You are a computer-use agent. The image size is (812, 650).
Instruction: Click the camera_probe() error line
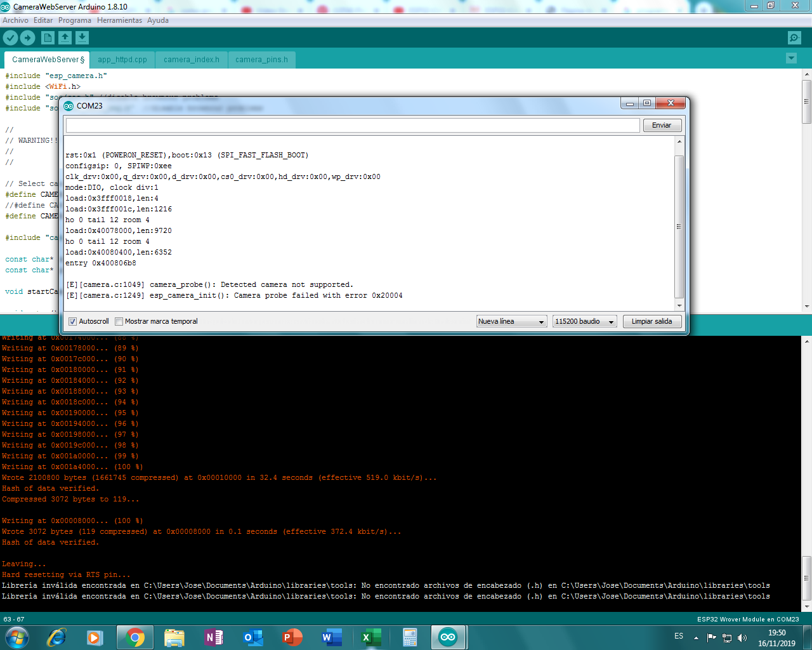coord(210,284)
